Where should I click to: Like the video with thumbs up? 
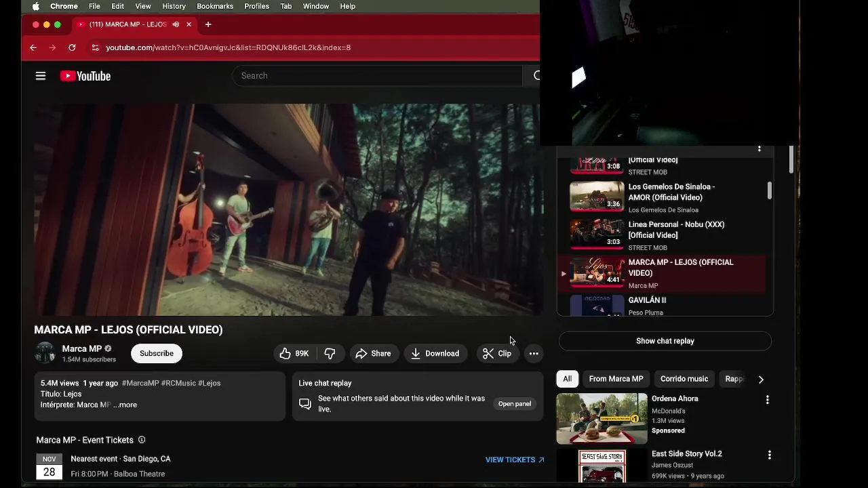pos(294,353)
